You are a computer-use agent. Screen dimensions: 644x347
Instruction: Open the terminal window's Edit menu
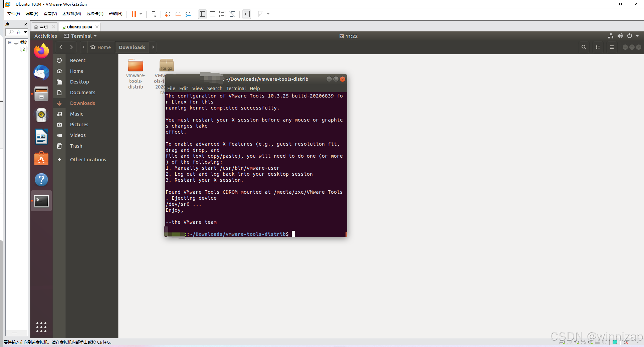click(184, 89)
